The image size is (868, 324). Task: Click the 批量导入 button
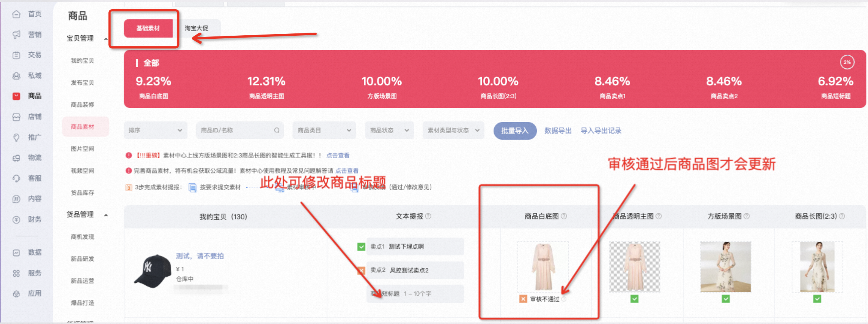tap(515, 131)
